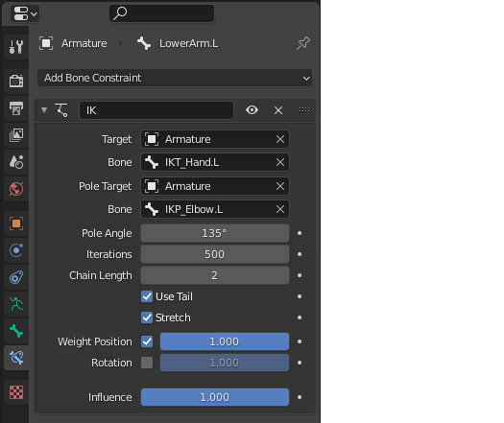Clear the IKP_Elbow.L pole bone
The width and height of the screenshot is (504, 423).
pyautogui.click(x=280, y=209)
